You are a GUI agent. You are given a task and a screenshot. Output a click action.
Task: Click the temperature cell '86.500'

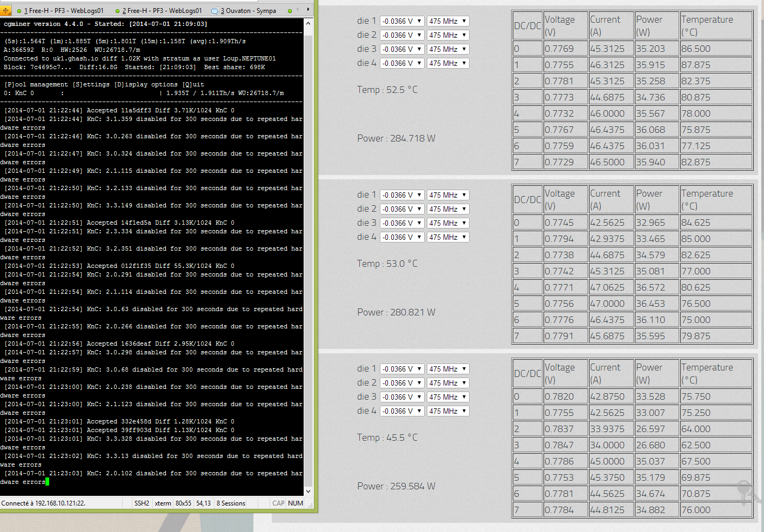coord(716,49)
